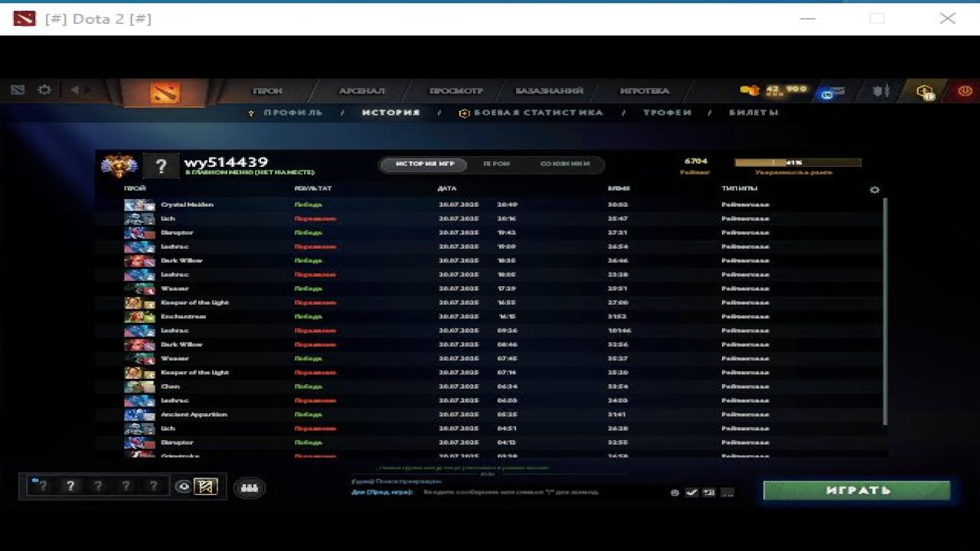Click the red power quit icon

965,90
